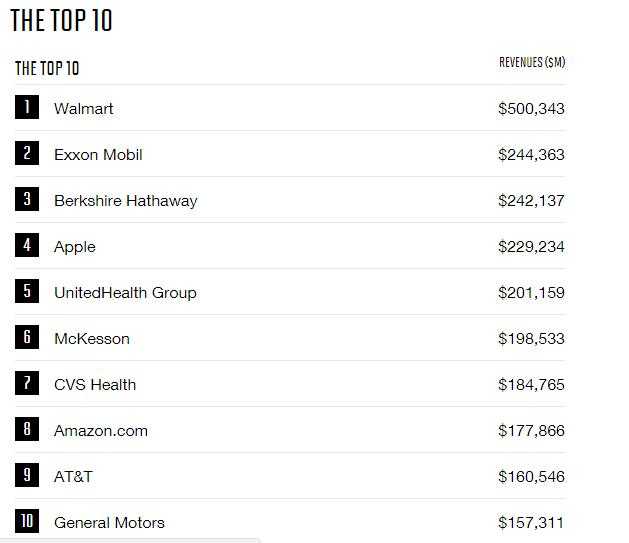Open the AT&T company link
Screen dimensions: 629x543
73,476
